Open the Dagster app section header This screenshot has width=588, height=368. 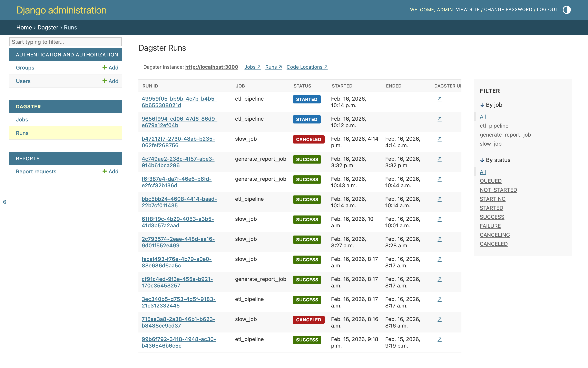[28, 107]
